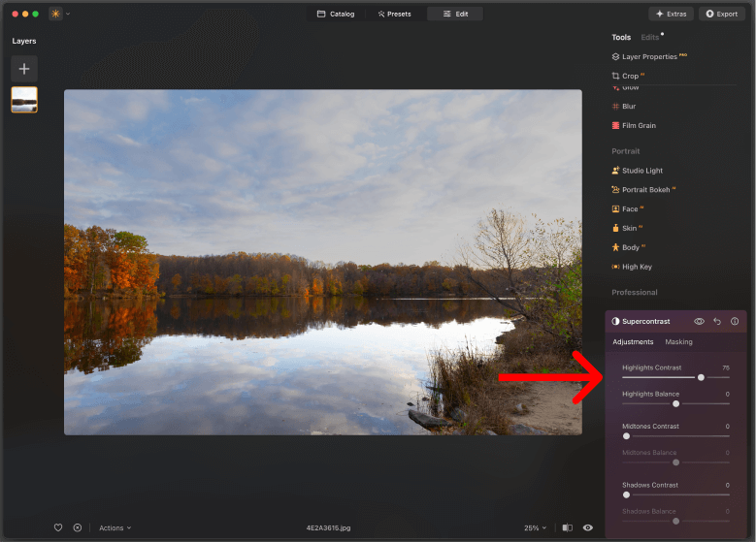Click the Export button
The width and height of the screenshot is (756, 542).
722,14
